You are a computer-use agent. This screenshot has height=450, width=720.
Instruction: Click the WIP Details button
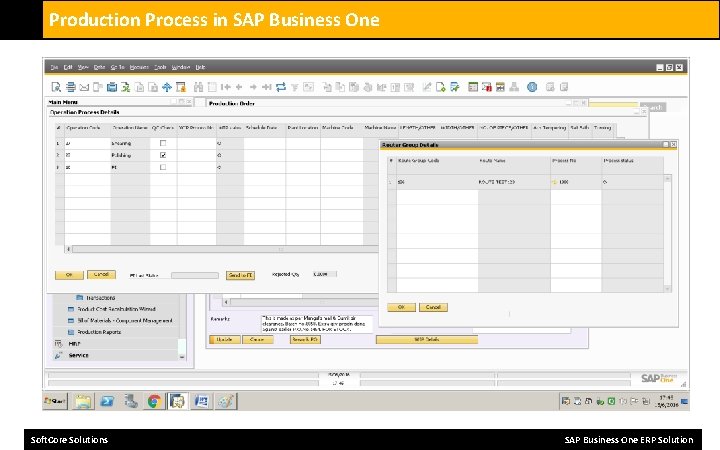click(x=427, y=339)
